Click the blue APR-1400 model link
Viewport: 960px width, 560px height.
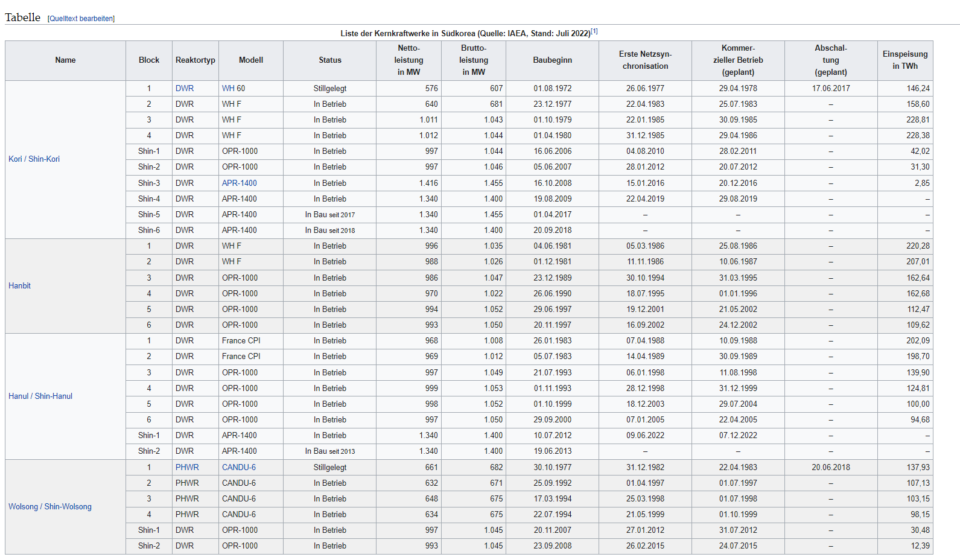(x=240, y=183)
